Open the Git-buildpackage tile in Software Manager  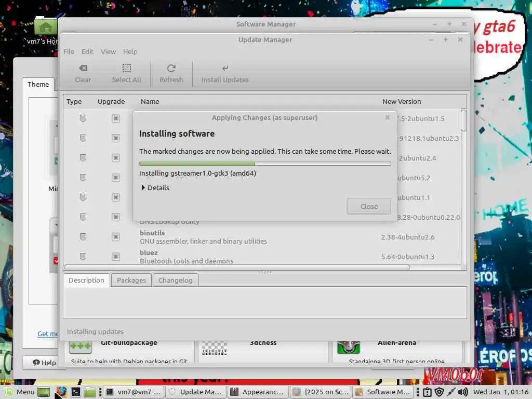[129, 352]
